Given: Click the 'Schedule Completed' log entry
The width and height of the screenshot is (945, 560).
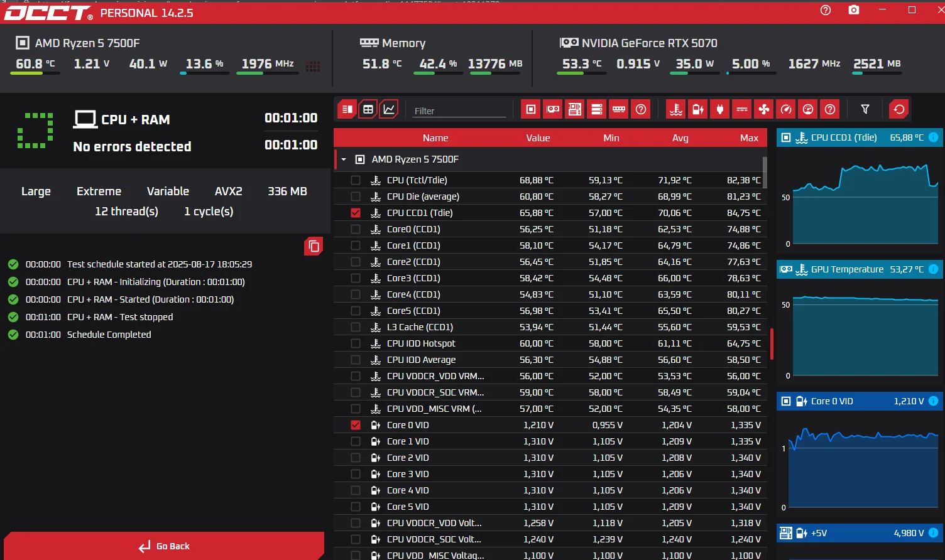Looking at the screenshot, I should [109, 335].
